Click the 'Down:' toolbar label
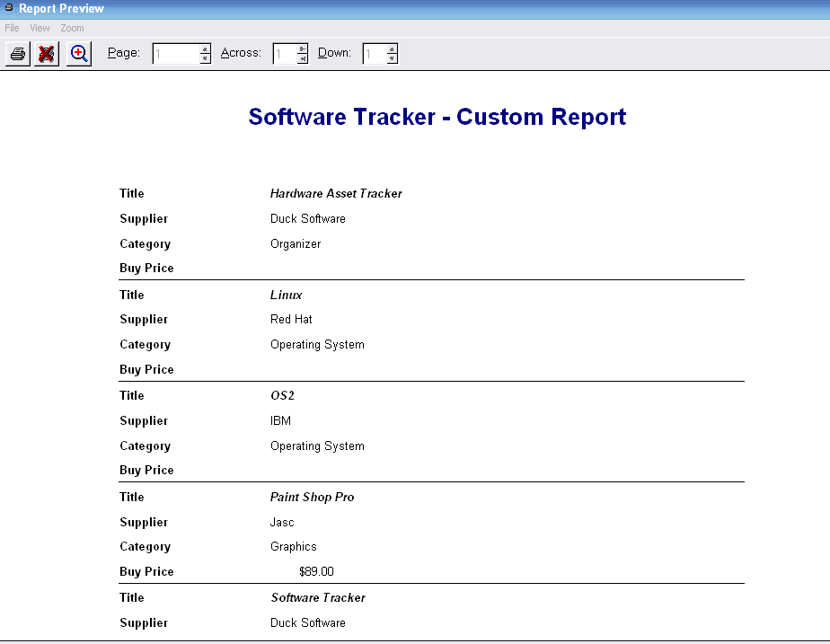 [334, 53]
